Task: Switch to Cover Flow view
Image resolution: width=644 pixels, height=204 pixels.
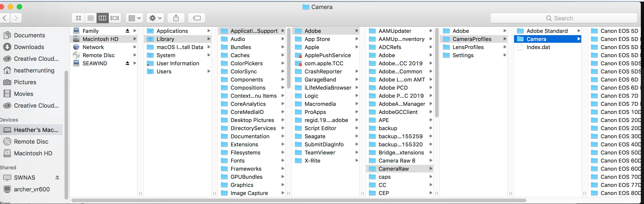Action: point(115,18)
